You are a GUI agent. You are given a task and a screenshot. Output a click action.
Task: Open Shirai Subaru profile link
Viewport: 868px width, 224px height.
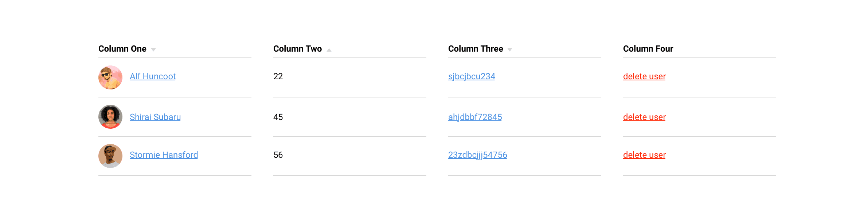155,117
